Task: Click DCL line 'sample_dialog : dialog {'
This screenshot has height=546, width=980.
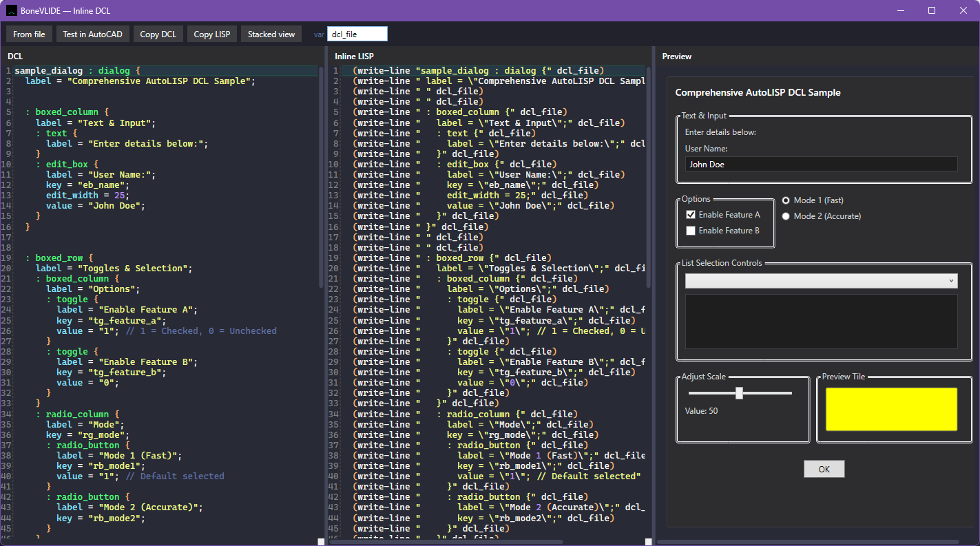Action: [77, 71]
